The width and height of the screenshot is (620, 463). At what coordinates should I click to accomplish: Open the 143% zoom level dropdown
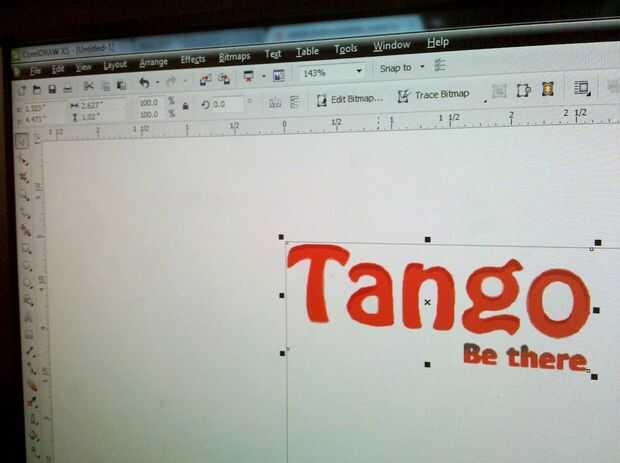[359, 71]
